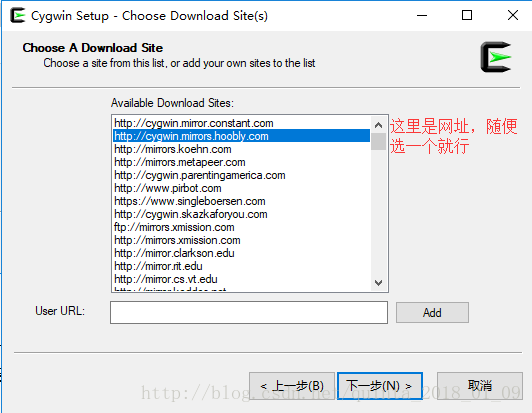This screenshot has height=413, width=532.
Task: Select the http://cygwin.mirrors.hoobly.com mirror
Action: 242,136
